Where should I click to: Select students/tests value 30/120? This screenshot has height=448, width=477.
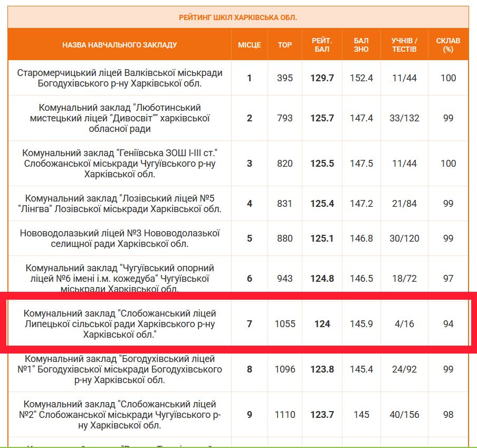404,239
